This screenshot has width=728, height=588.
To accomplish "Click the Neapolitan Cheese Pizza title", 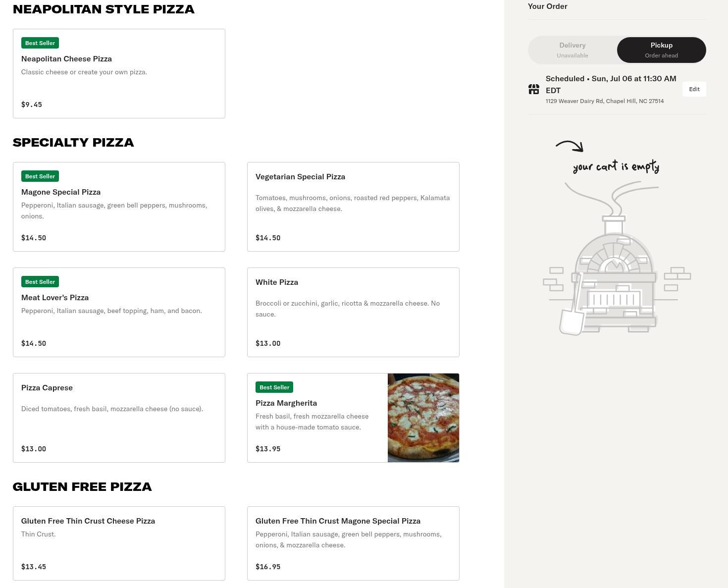I will [66, 58].
